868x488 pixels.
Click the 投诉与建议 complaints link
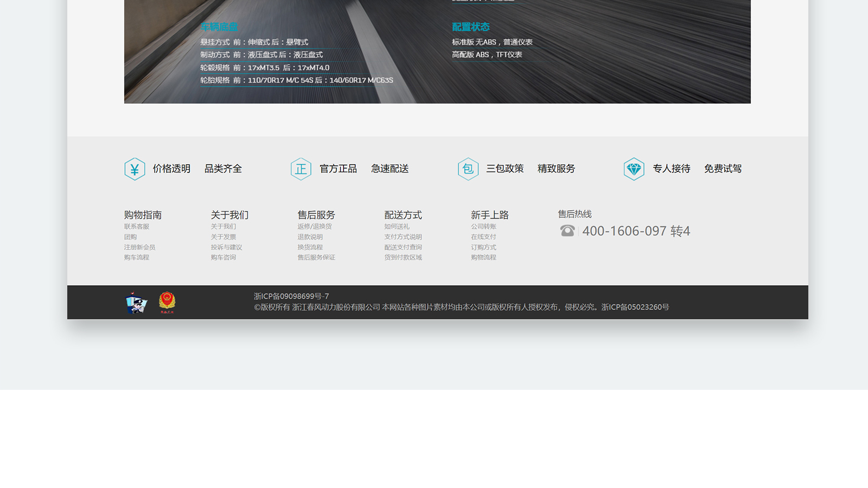(227, 247)
